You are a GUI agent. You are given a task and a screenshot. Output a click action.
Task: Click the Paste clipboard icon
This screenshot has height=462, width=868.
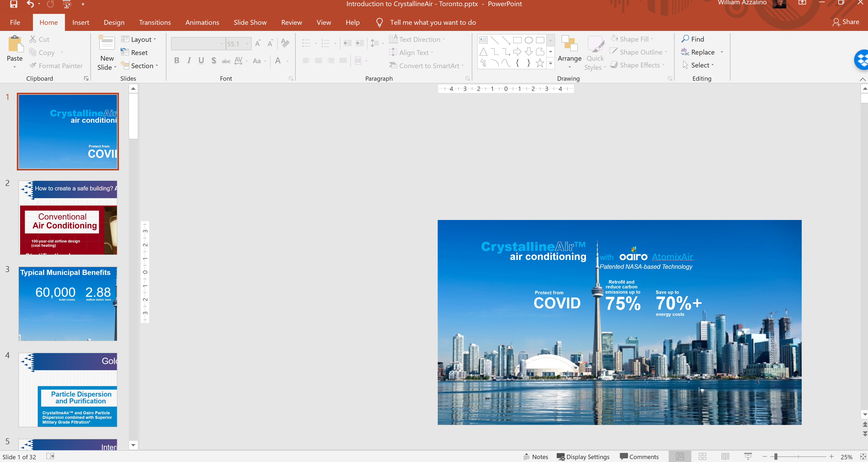pos(15,44)
